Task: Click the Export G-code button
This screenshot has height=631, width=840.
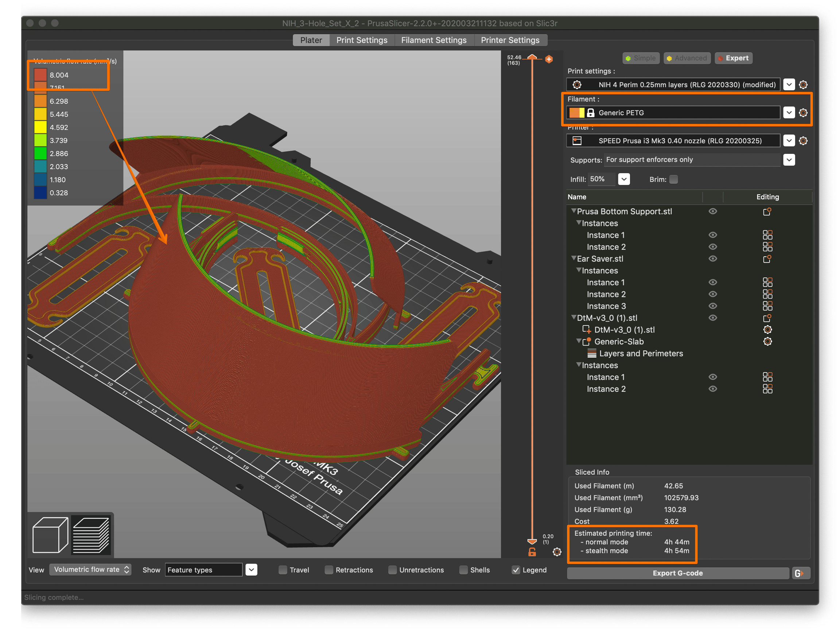Action: click(x=678, y=573)
